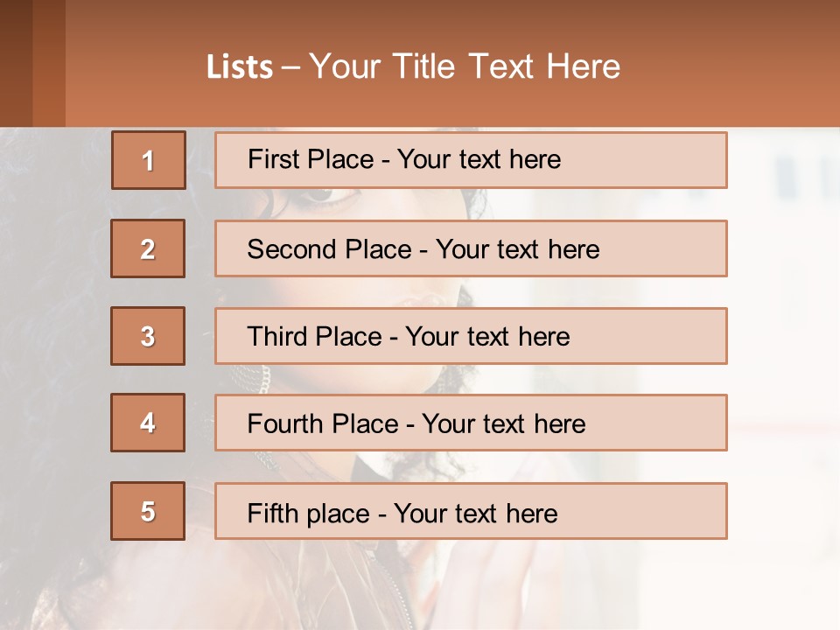Click the number 5 list marker

click(x=148, y=511)
